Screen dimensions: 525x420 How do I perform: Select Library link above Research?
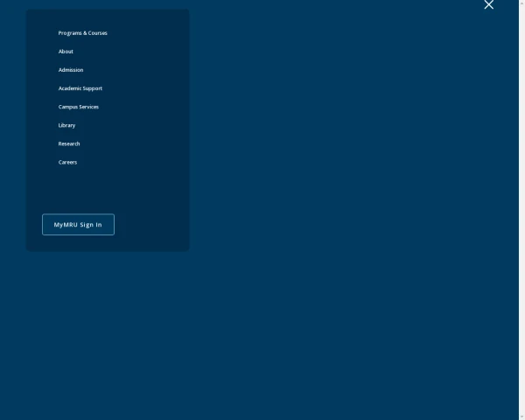66,125
